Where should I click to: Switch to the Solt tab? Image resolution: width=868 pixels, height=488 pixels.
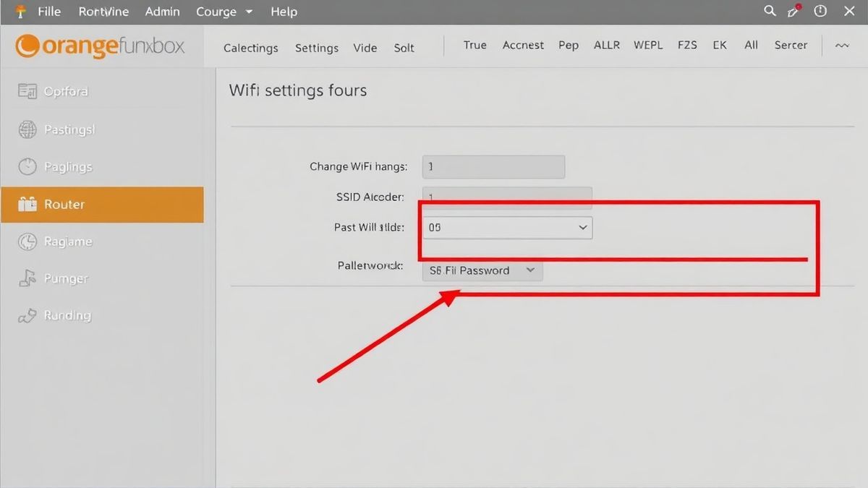[x=404, y=48]
